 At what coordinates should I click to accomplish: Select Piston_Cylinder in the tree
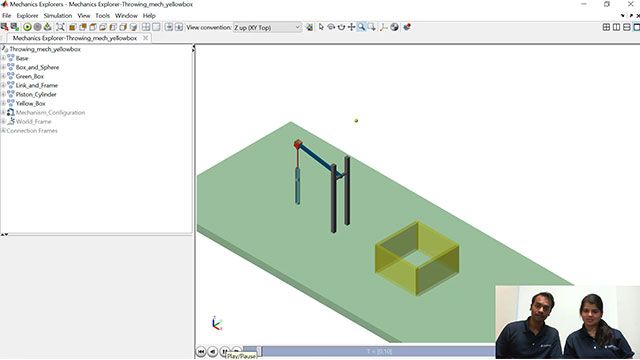[x=36, y=94]
